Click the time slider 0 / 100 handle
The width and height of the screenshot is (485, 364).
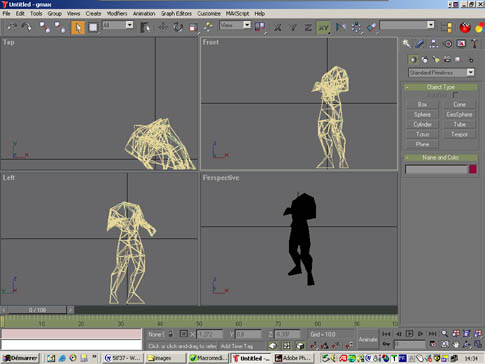click(x=37, y=310)
